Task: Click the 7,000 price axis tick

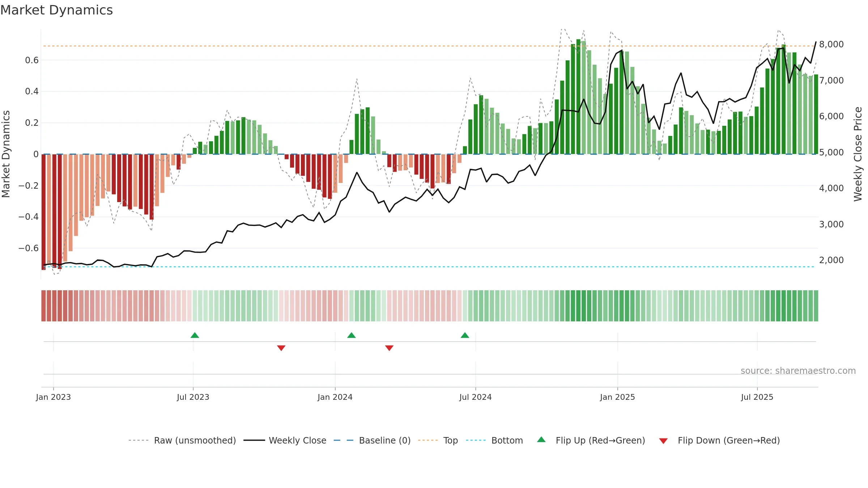Action: click(x=831, y=80)
